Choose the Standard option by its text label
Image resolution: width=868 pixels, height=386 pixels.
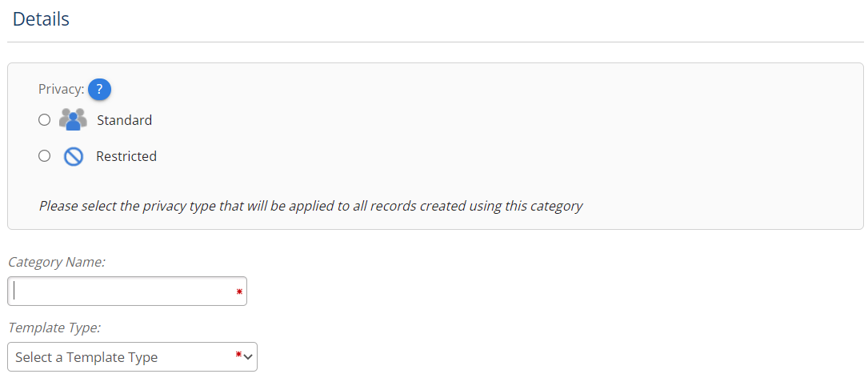(124, 121)
